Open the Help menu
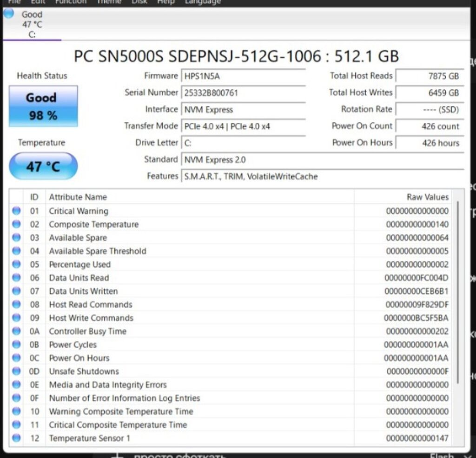The image size is (476, 458). (166, 2)
